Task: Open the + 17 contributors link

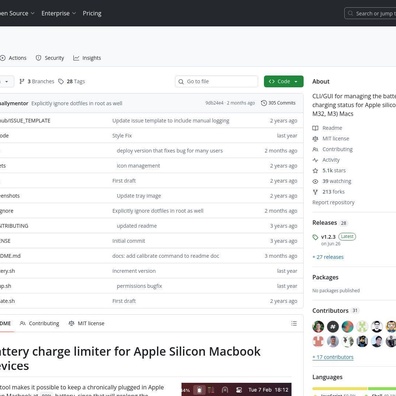Action: point(333,357)
